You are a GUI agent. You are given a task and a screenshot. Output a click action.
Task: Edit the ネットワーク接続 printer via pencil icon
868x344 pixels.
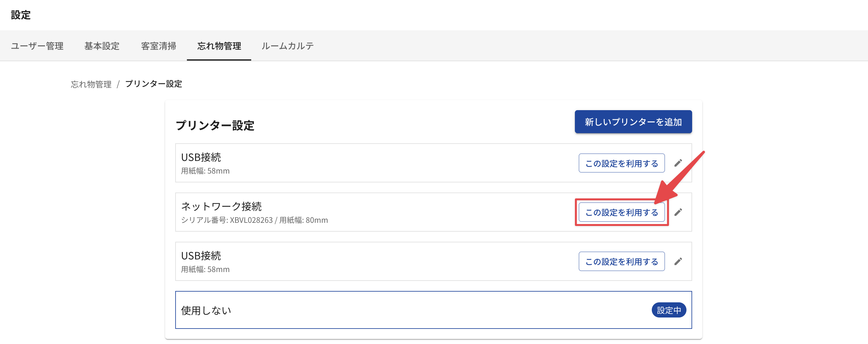coord(678,212)
